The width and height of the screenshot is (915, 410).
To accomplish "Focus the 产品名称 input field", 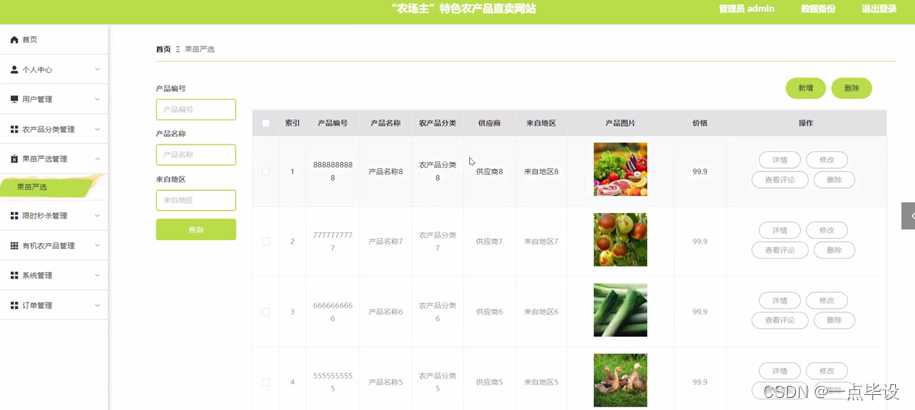I will tap(196, 155).
